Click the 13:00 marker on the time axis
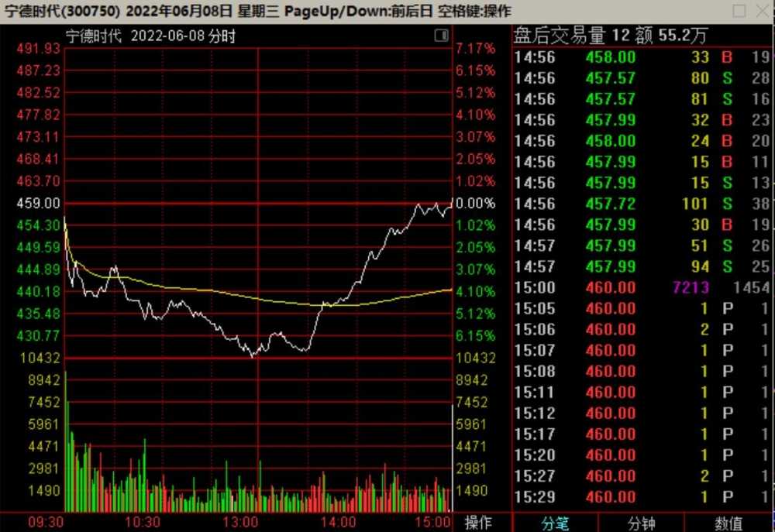Image resolution: width=775 pixels, height=532 pixels. pos(241,522)
